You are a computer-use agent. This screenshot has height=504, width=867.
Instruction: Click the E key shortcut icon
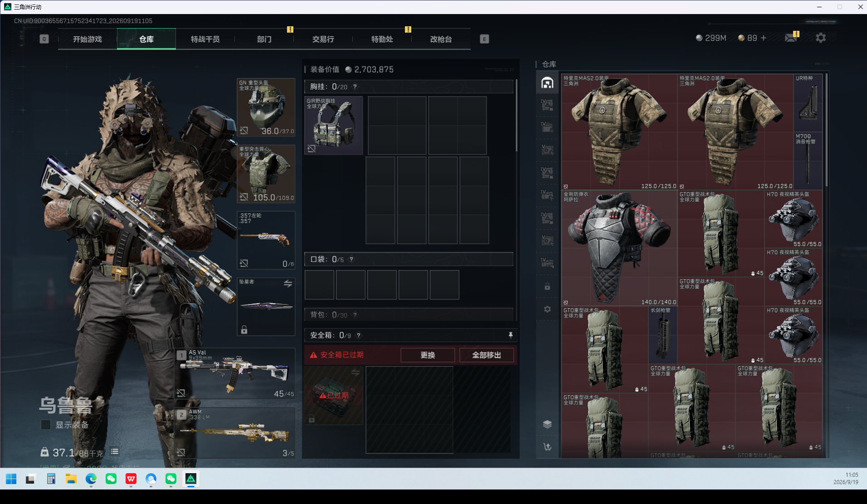pos(484,39)
